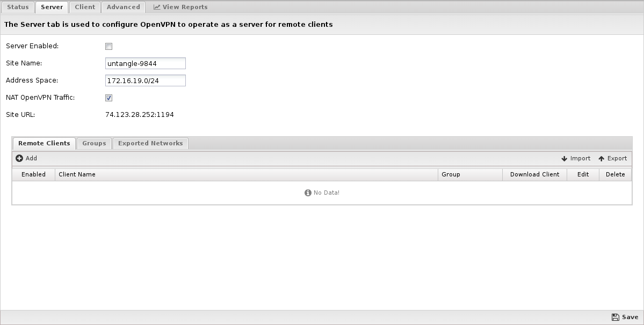Select the Server tab
The width and height of the screenshot is (644, 325).
coord(52,7)
